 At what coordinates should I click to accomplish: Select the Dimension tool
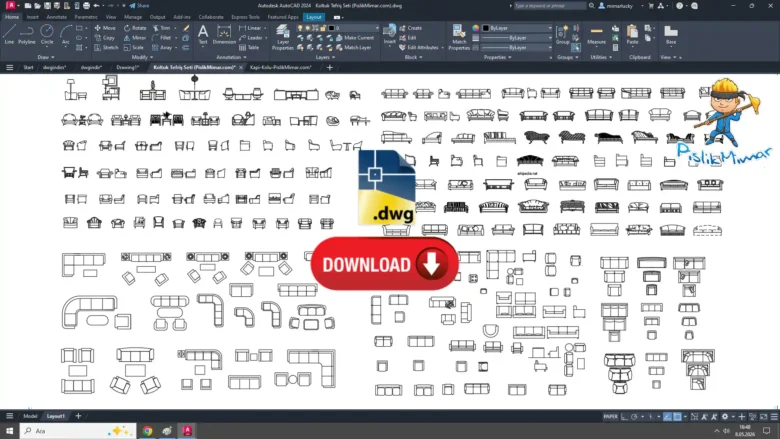coord(224,35)
